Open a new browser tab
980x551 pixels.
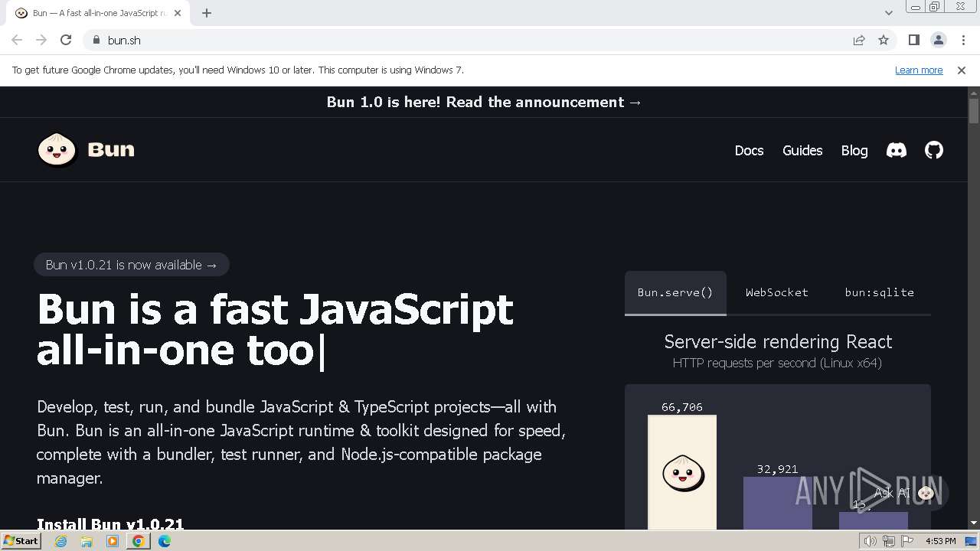[x=207, y=12]
